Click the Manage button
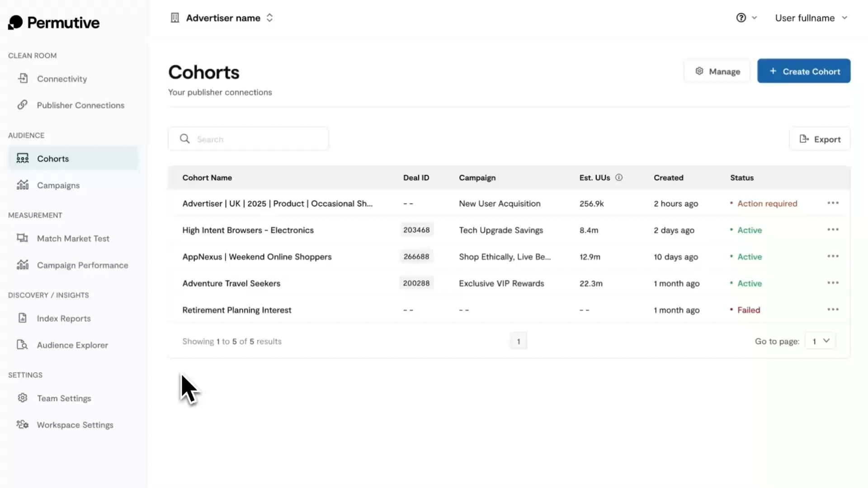 tap(717, 71)
